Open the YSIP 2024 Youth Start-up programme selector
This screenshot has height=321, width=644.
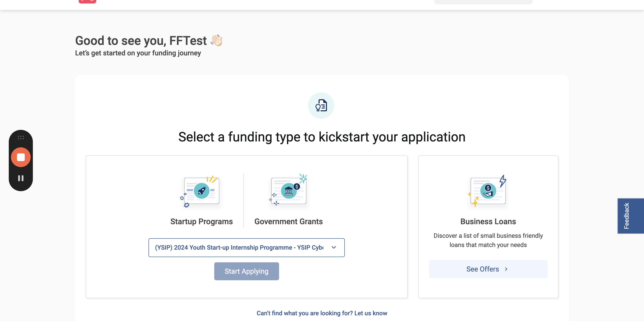click(x=246, y=247)
